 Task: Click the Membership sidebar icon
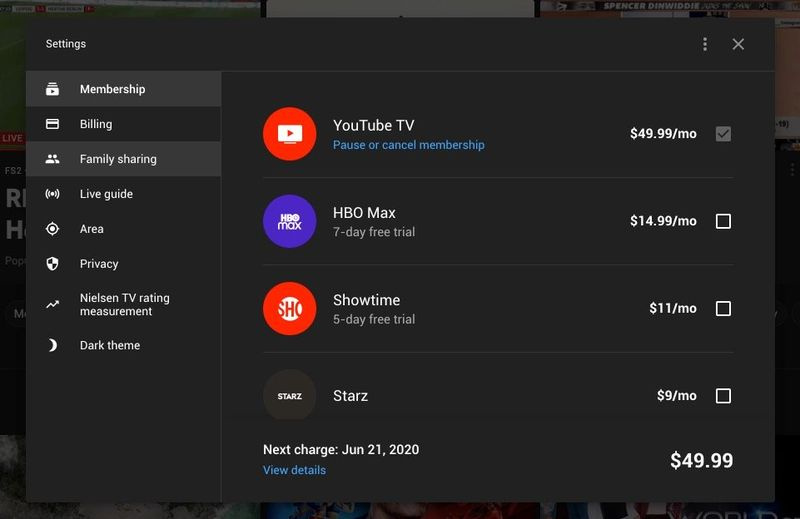52,89
